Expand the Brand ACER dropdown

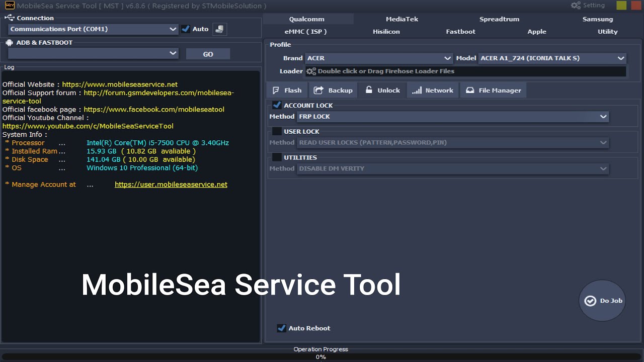[379, 58]
